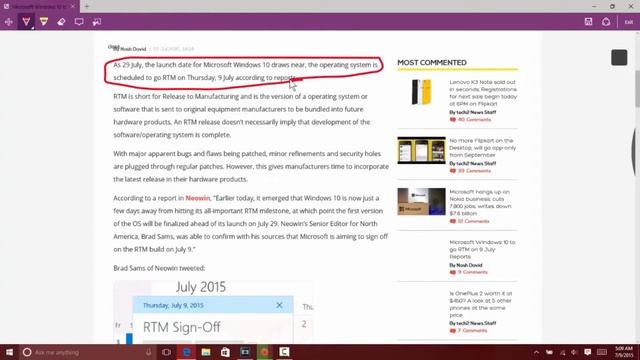Select the Clip tool
The image size is (640, 360).
(97, 22)
